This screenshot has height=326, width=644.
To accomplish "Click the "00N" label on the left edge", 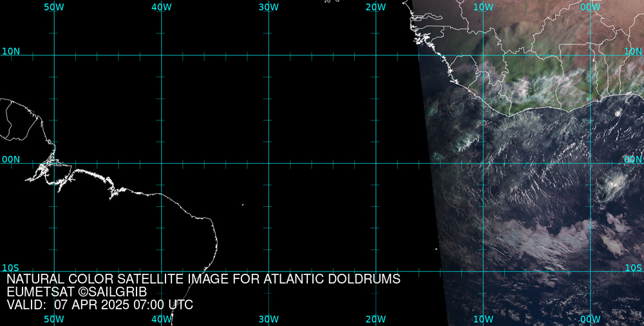I will [11, 160].
